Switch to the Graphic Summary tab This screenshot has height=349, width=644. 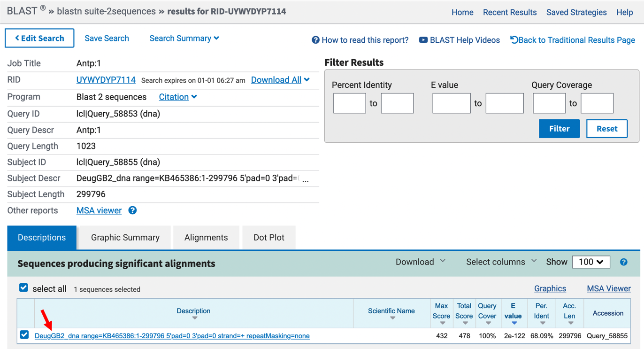(x=125, y=238)
